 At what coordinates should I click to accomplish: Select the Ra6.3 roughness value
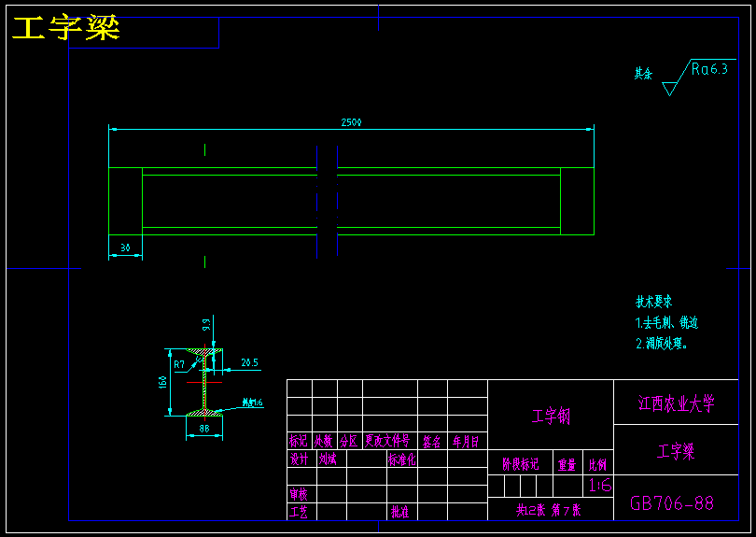(709, 69)
